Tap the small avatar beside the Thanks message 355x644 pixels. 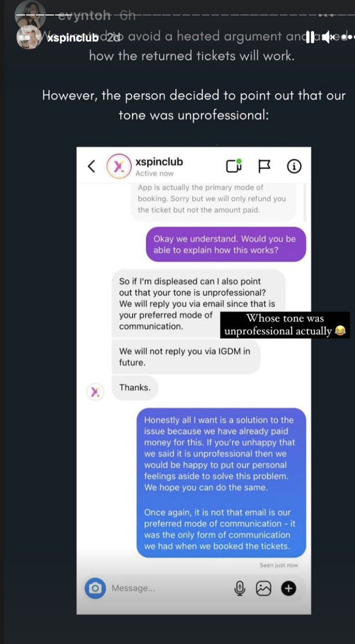pos(95,392)
